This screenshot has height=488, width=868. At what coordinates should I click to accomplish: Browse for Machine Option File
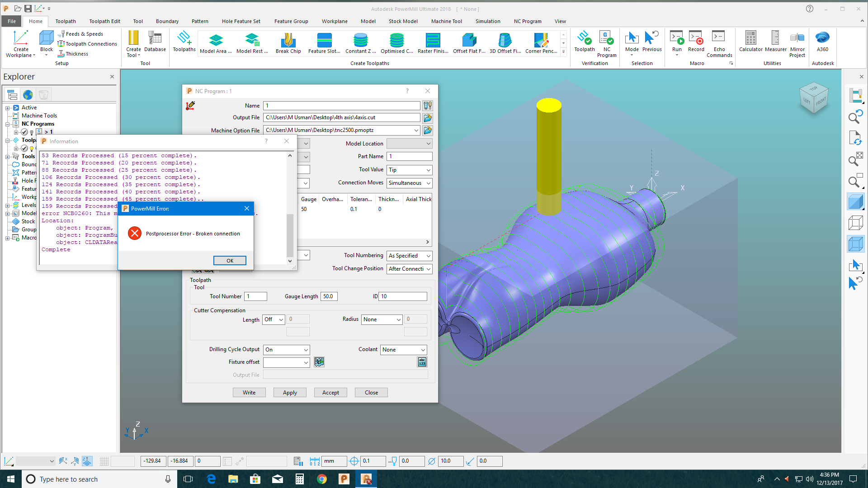428,131
